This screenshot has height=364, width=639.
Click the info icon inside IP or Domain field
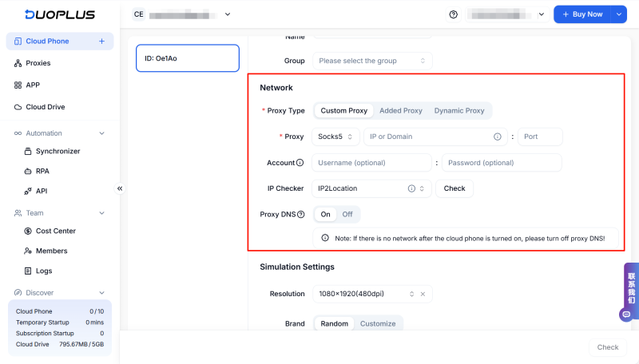pos(497,136)
